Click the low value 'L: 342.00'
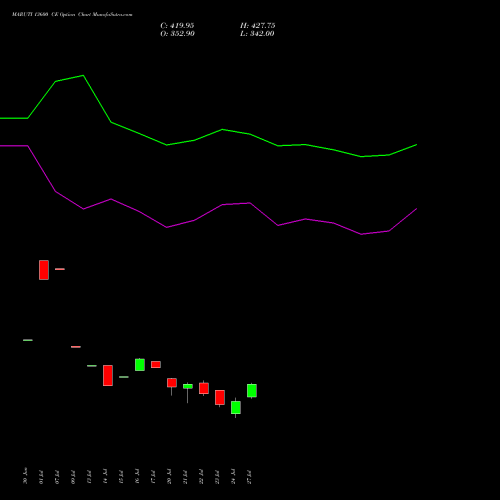 tap(257, 34)
